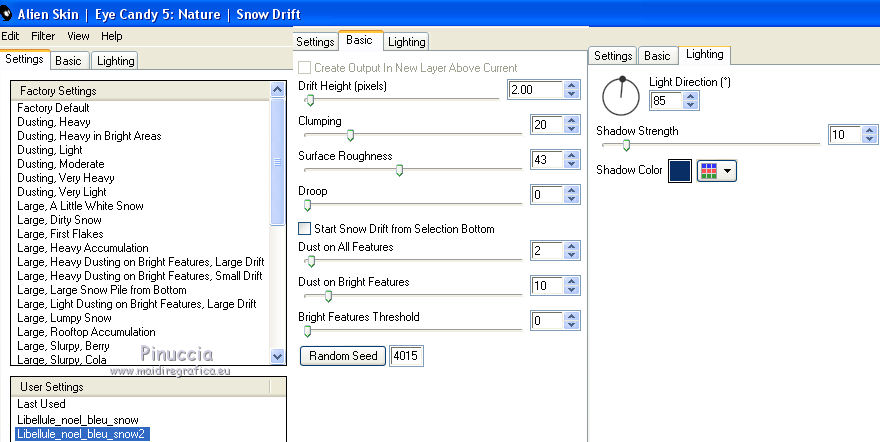Select the Large, Heavy Accumulation preset
The height and width of the screenshot is (442, 880).
82,248
